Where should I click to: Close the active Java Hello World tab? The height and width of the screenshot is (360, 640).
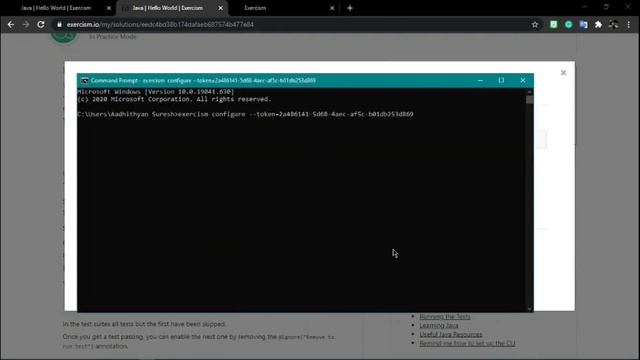pyautogui.click(x=220, y=8)
